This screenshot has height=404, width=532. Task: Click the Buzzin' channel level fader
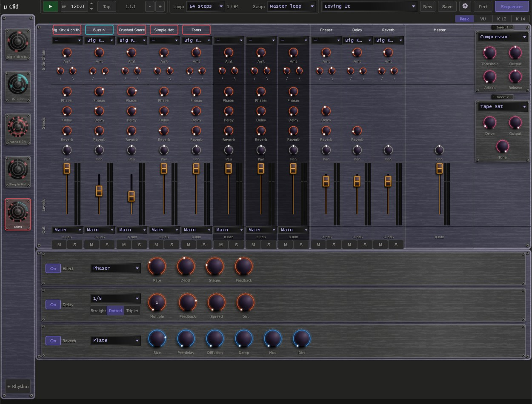tap(99, 191)
